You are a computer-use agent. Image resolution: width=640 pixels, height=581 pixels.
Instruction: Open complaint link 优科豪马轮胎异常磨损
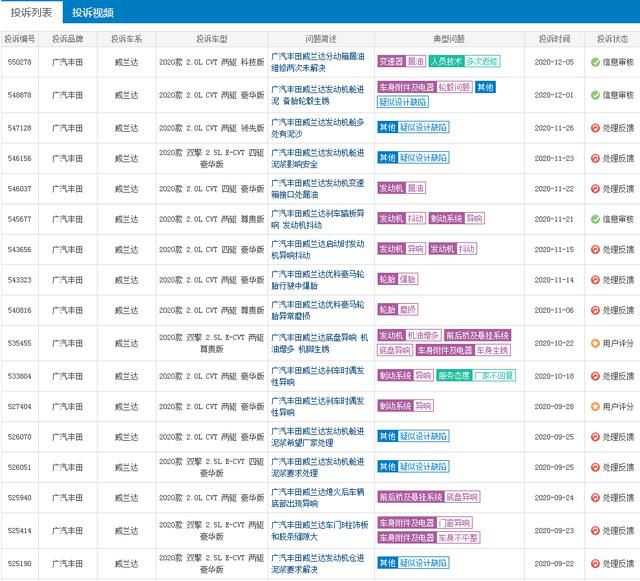(318, 310)
